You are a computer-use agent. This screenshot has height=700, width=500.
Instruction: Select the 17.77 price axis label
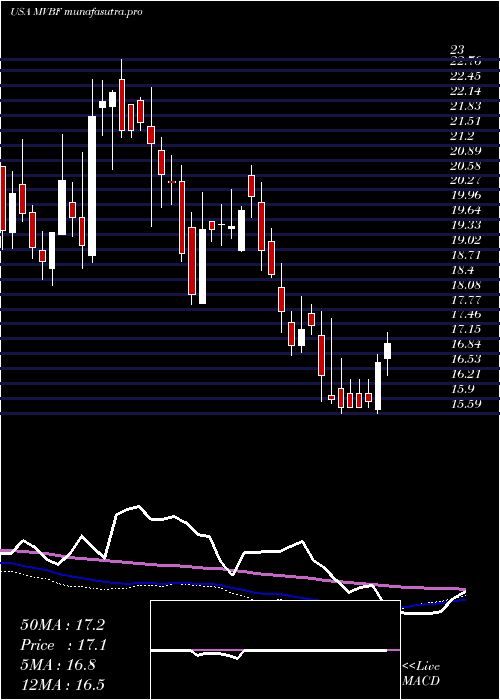[x=466, y=300]
